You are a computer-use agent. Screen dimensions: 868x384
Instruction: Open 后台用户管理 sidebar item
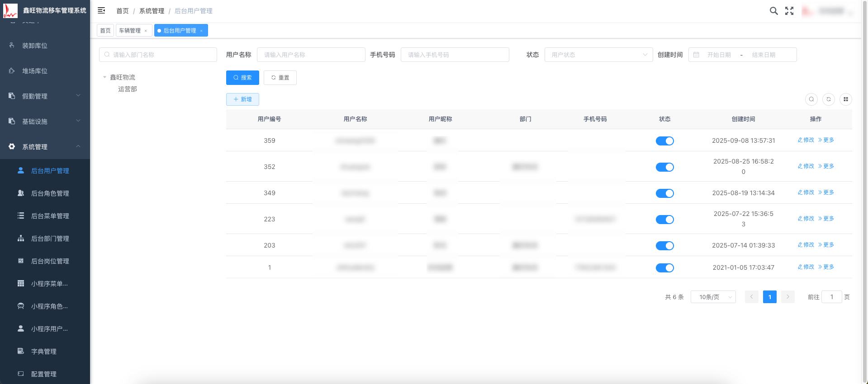pyautogui.click(x=45, y=171)
